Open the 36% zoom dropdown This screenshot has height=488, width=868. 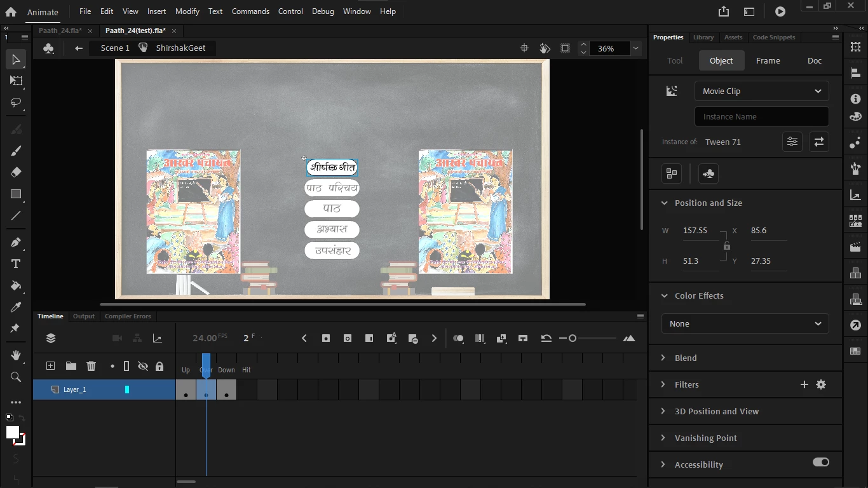pyautogui.click(x=635, y=48)
